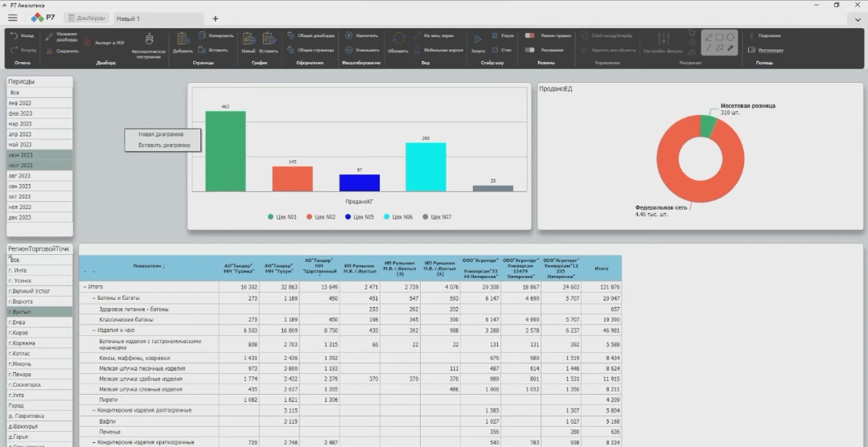868x447 pixels.
Task: Select the Пироги table row label
Action: pos(108,400)
